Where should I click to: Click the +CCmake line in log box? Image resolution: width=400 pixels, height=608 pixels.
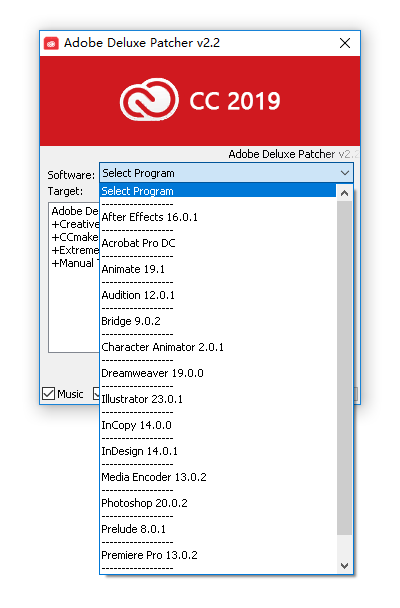tap(75, 237)
